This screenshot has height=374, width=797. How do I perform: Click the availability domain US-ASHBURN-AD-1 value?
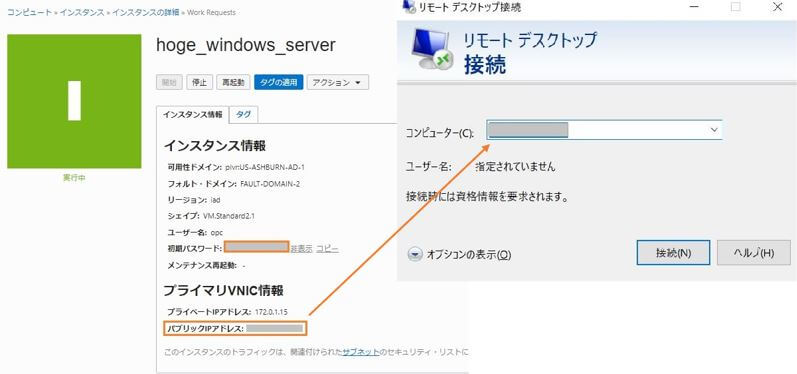tap(265, 167)
